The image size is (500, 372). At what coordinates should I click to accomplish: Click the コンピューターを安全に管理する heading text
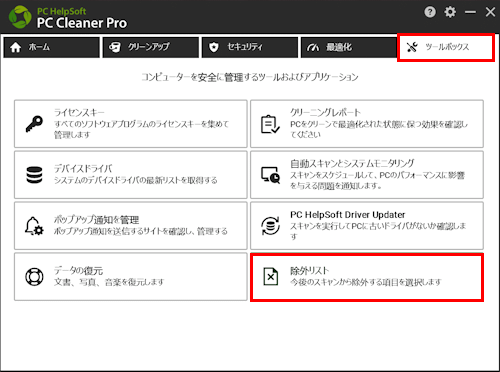(250, 77)
